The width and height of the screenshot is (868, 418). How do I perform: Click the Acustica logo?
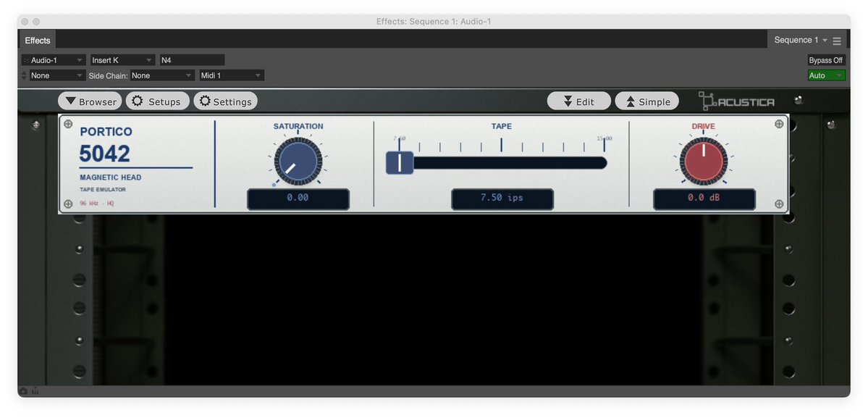click(x=736, y=101)
